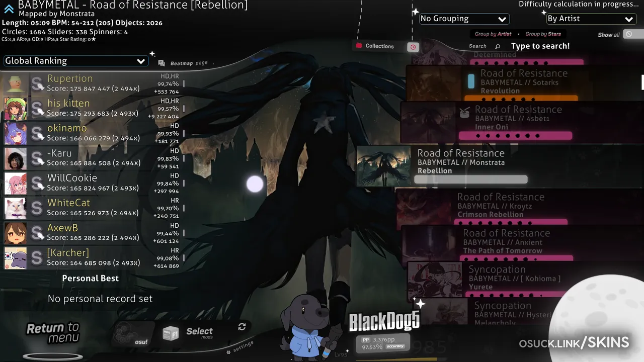Screen dimensions: 644x362
Task: Click the song select scrollbar handle
Action: pyautogui.click(x=642, y=82)
